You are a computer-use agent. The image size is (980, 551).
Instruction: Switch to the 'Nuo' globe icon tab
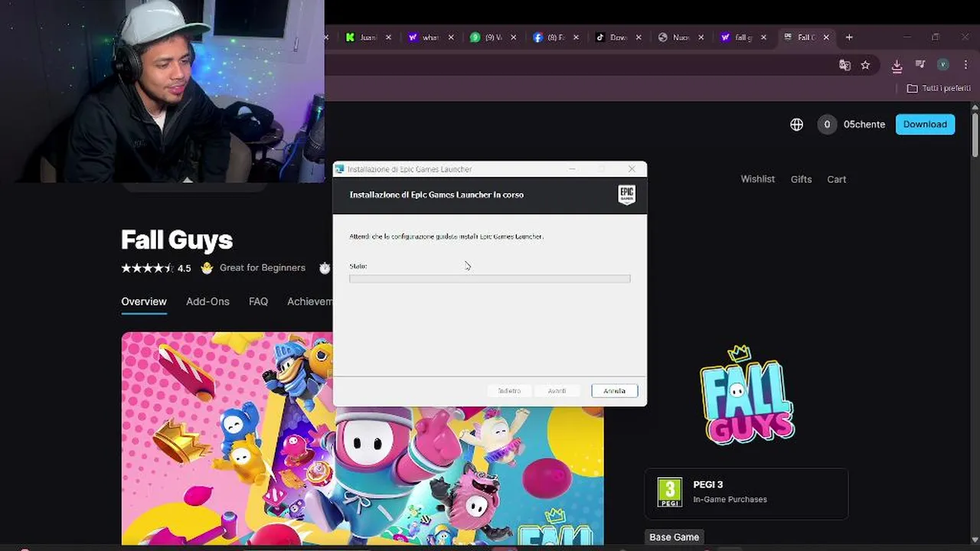[x=674, y=37]
